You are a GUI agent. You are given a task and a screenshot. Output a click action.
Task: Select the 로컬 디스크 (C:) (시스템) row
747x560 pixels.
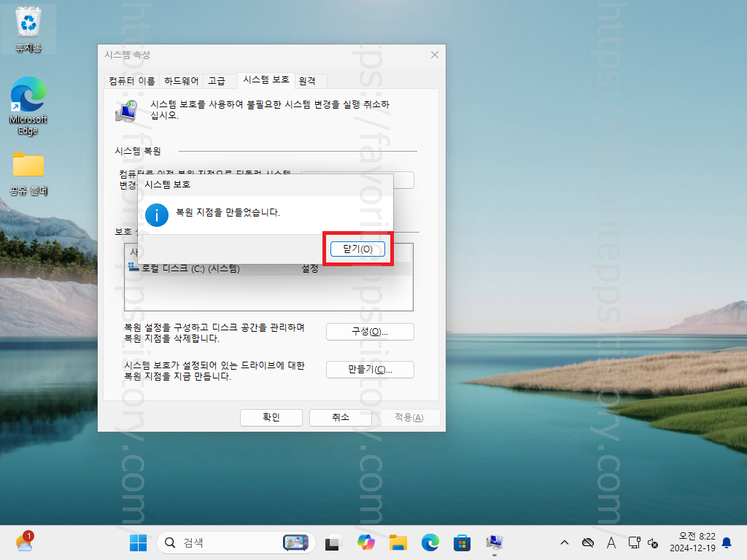268,269
